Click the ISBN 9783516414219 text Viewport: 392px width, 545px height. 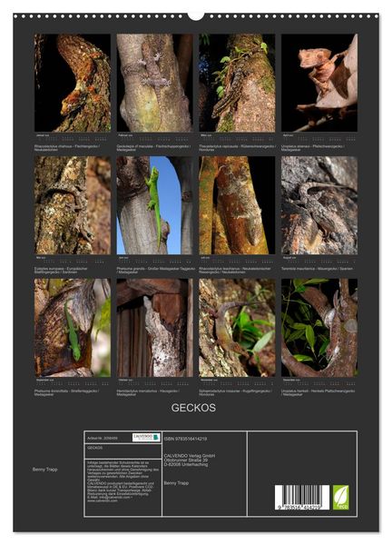tap(185, 439)
